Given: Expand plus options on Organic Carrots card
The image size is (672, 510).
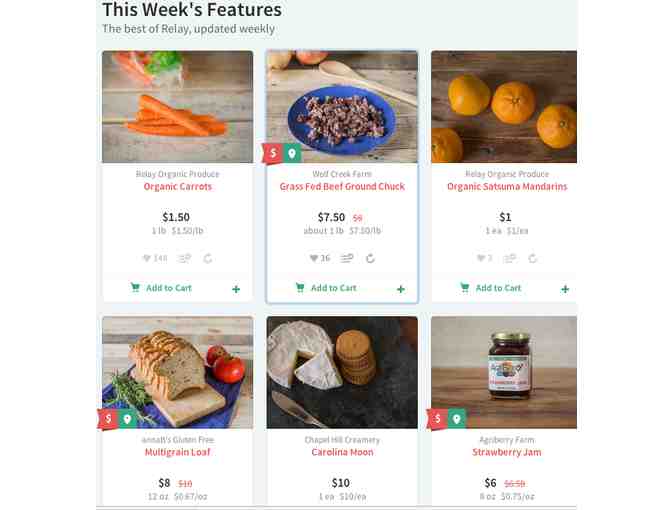Looking at the screenshot, I should [x=236, y=289].
